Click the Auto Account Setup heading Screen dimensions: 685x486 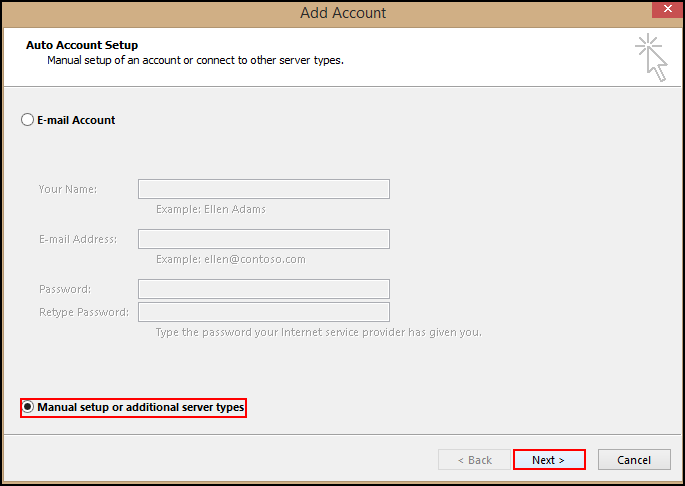point(82,45)
